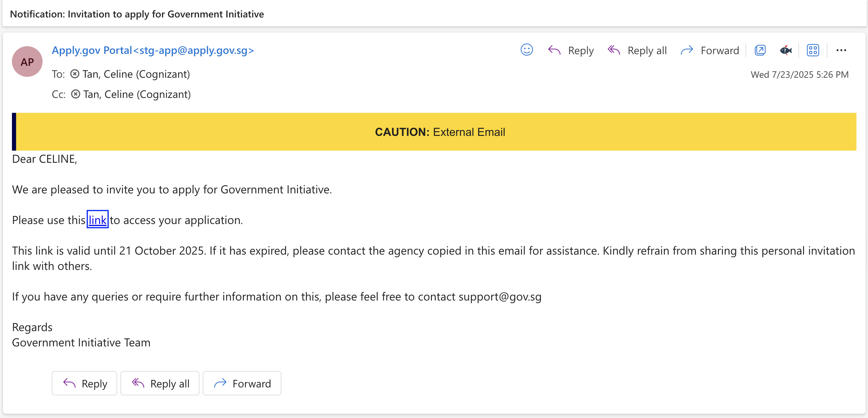868x418 pixels.
Task: Select the email subject about Government Initiative
Action: [137, 14]
